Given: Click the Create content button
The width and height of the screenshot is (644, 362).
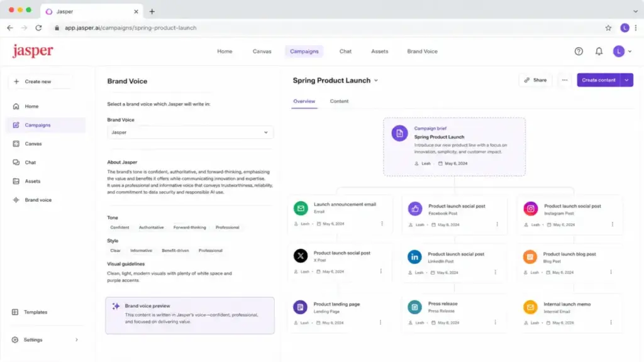Looking at the screenshot, I should [x=599, y=80].
